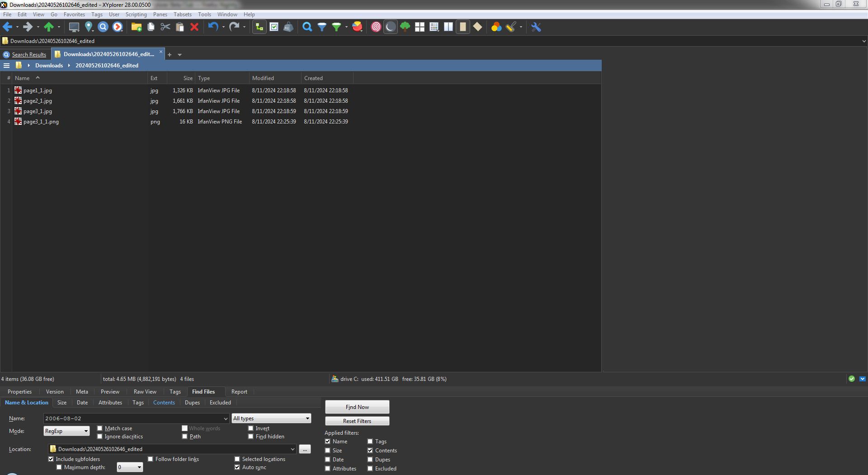The image size is (868, 475).
Task: Click the scissors Cut icon
Action: coord(165,27)
